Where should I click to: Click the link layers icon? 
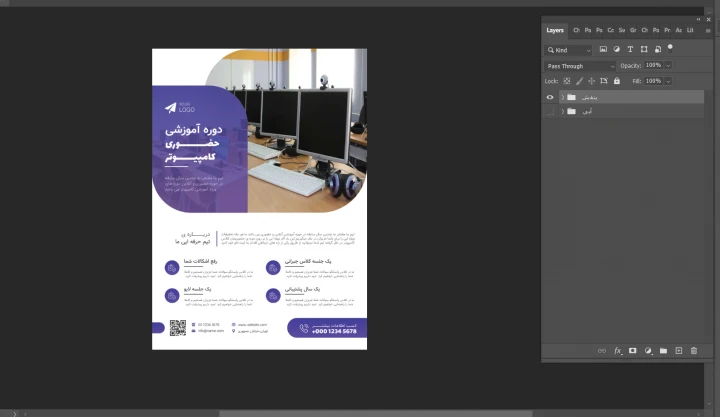602,351
